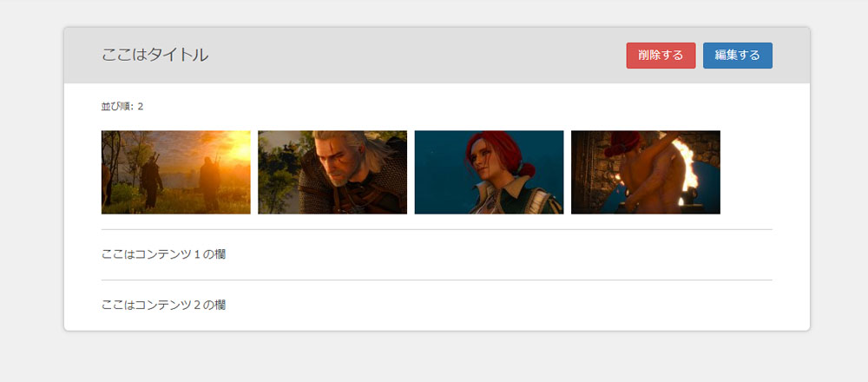Open the white-haired man thumbnail
The width and height of the screenshot is (868, 382).
(332, 172)
